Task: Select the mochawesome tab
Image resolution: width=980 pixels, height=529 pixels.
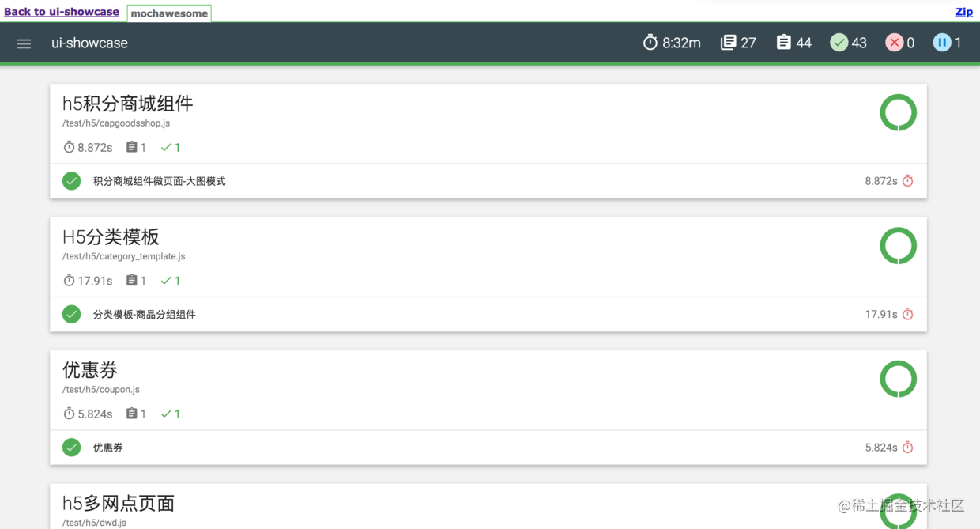Action: [x=169, y=13]
